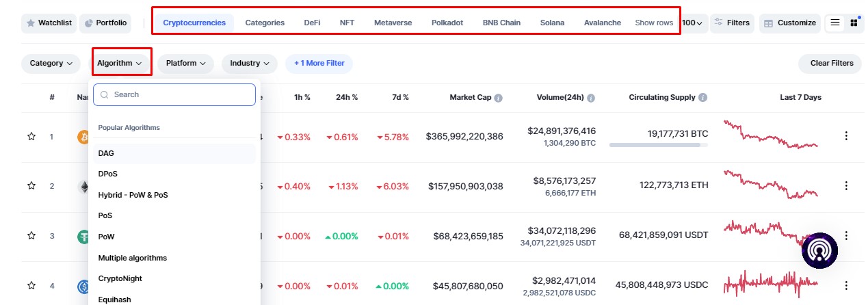Select the DPoS algorithm option

(174, 174)
